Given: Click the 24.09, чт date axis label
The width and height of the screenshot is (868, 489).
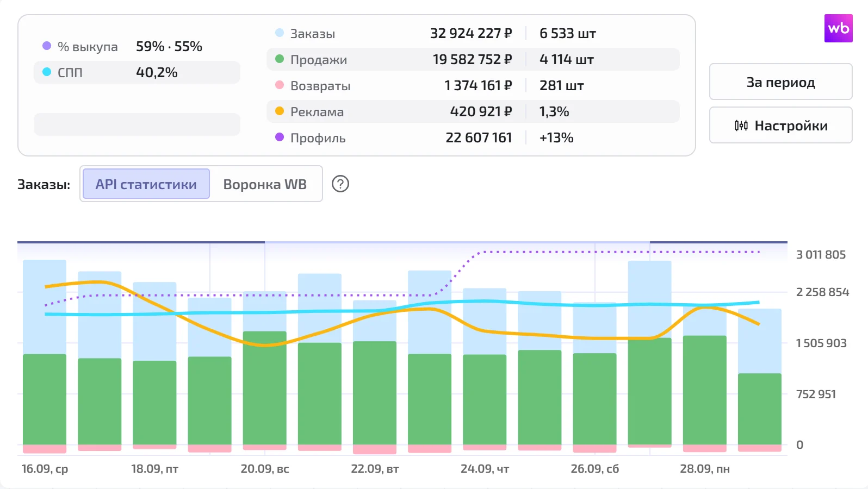Looking at the screenshot, I should (x=485, y=468).
